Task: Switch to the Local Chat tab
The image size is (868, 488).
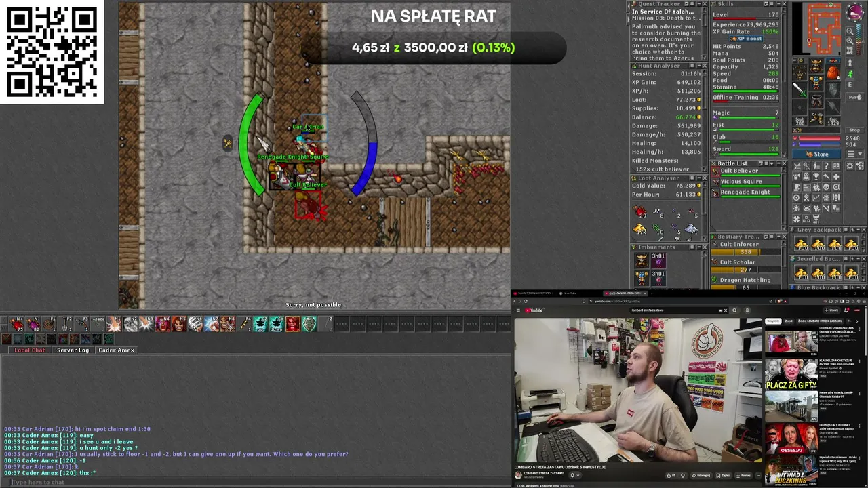Action: 30,350
